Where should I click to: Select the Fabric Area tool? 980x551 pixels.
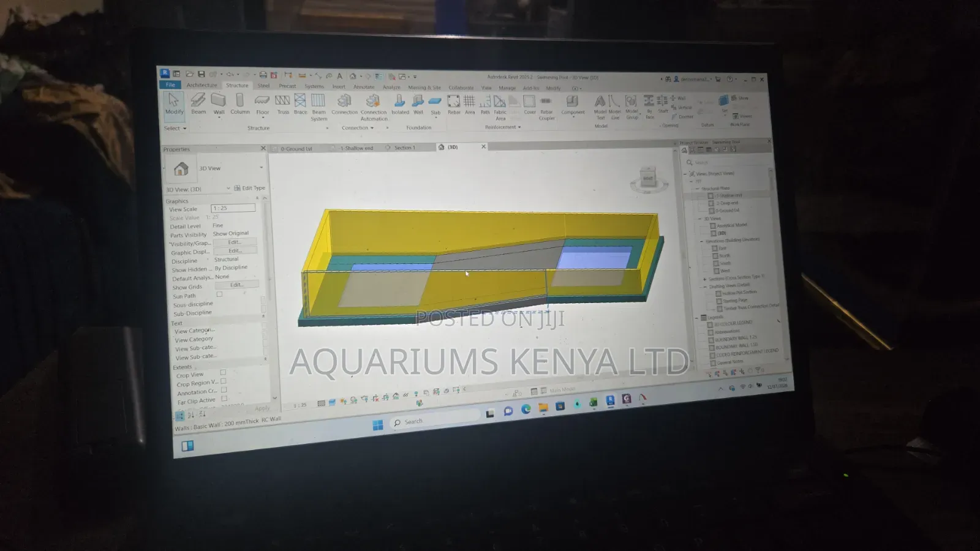[x=500, y=107]
